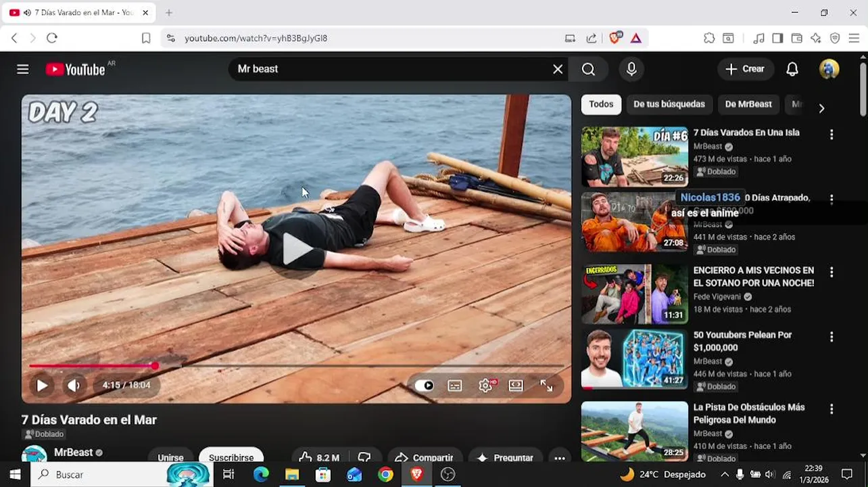The image size is (868, 487).
Task: Click the magnifier search button
Action: [x=588, y=69]
